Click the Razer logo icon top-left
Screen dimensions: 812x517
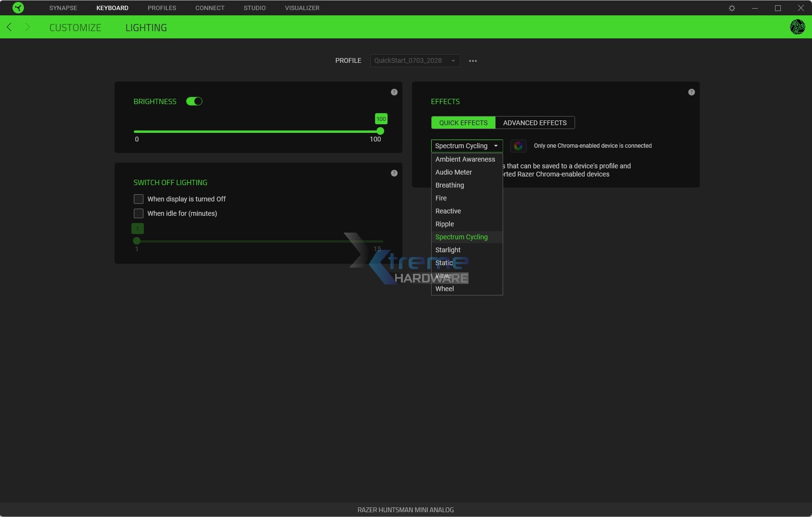click(x=18, y=8)
